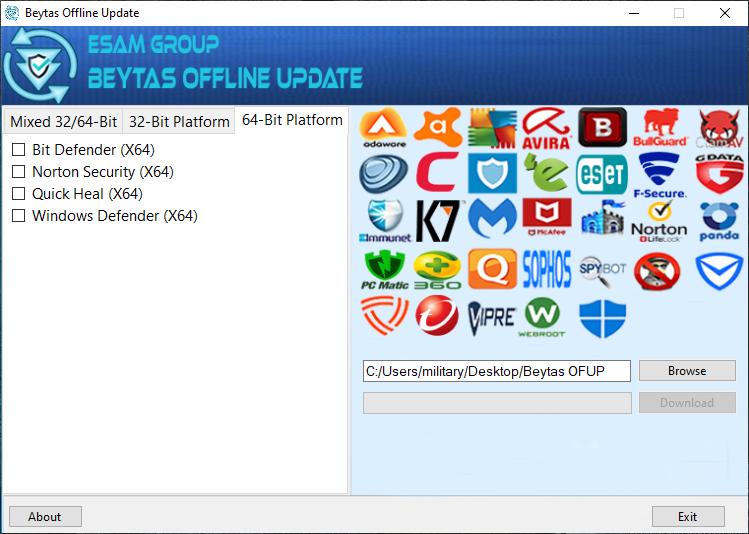Check the Bit Defender (X64) box
Viewport: 749px width, 534px height.
point(18,150)
